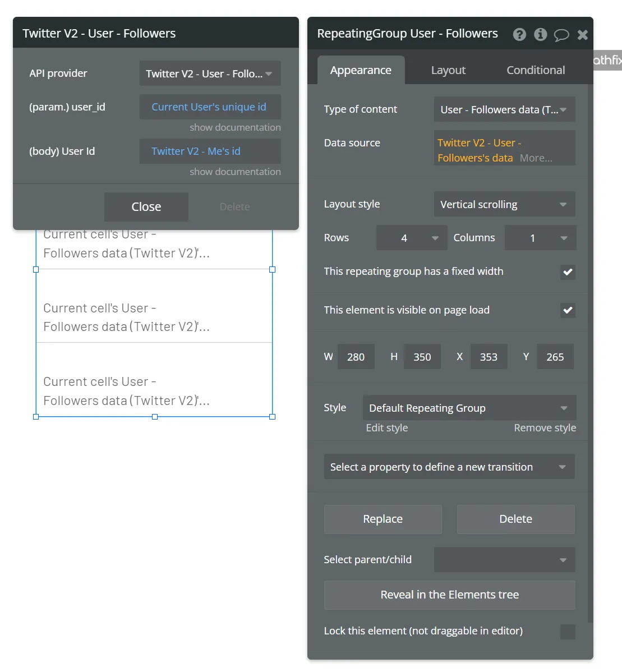Click the X position input field
The height and width of the screenshot is (672, 622).
[x=489, y=357]
